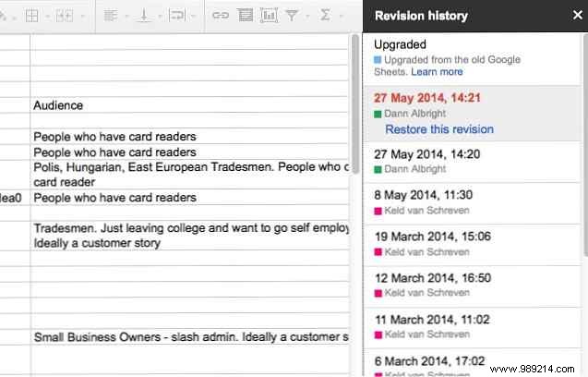Select People who have card readers beside lea0
The height and width of the screenshot is (377, 588).
pyautogui.click(x=189, y=198)
